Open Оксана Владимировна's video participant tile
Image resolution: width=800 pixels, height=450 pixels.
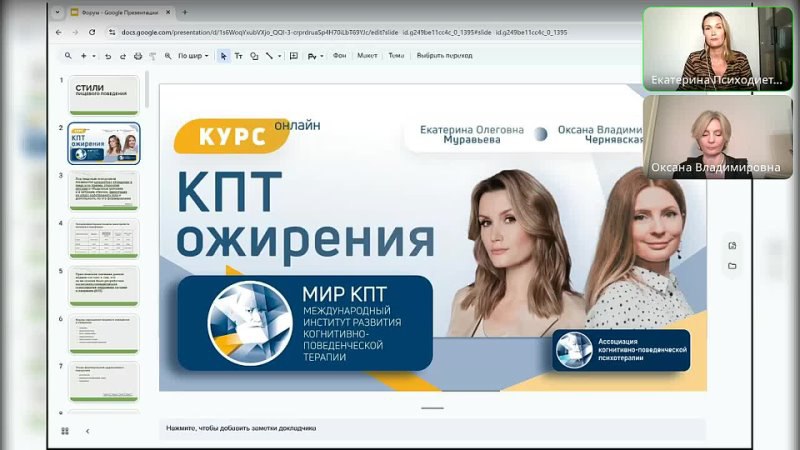717,137
